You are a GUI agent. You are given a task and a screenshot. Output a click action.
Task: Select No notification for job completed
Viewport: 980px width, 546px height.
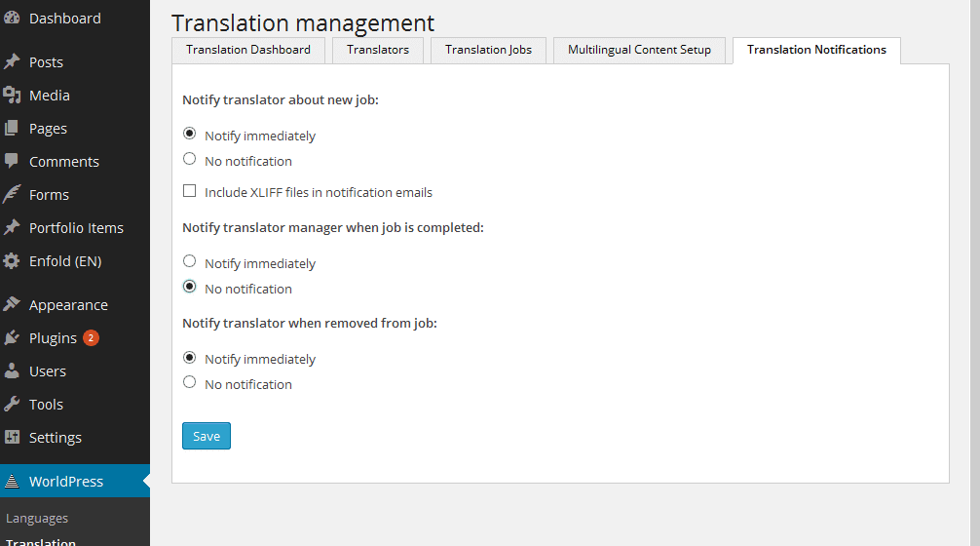tap(189, 287)
